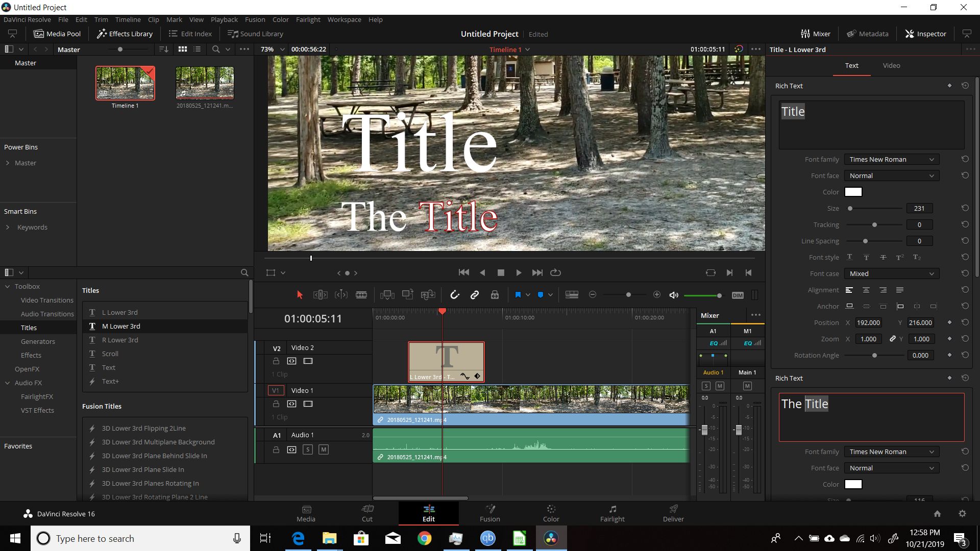Play the timeline forward
Screen dimensions: 980x551
[519, 272]
